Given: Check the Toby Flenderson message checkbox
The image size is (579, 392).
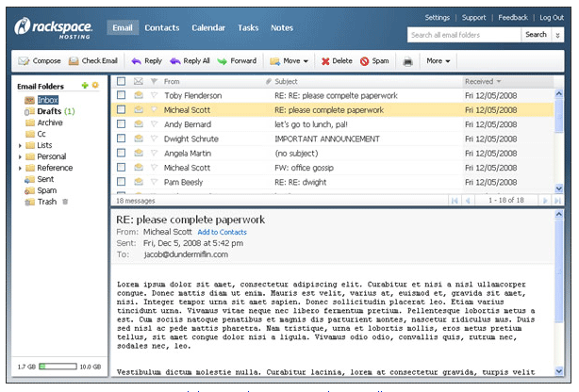Looking at the screenshot, I should pos(121,95).
